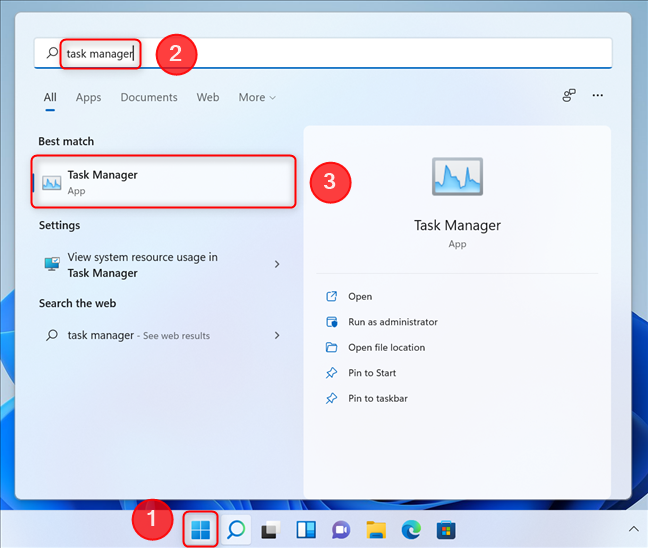Expand the More filter dropdown

coord(257,98)
